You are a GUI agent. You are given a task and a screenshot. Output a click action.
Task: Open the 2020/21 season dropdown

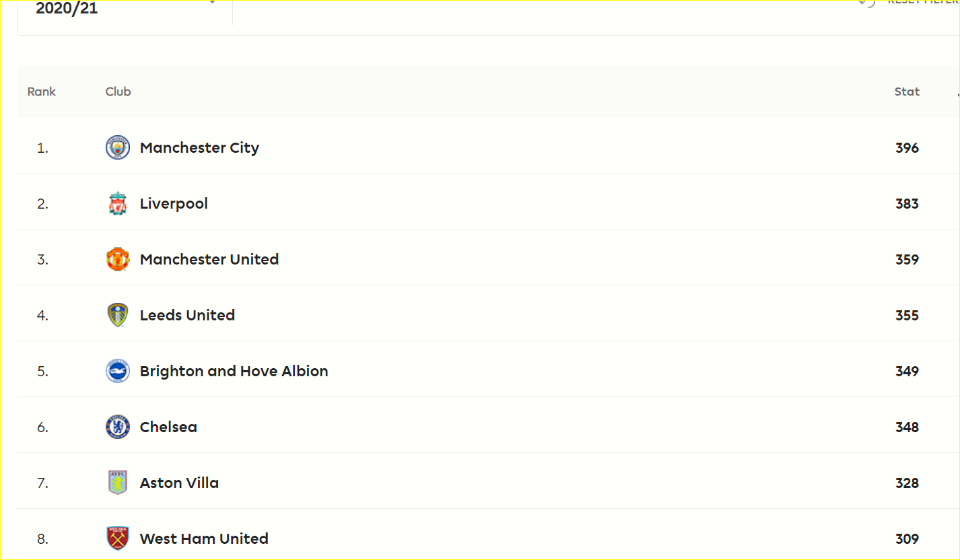click(x=125, y=8)
